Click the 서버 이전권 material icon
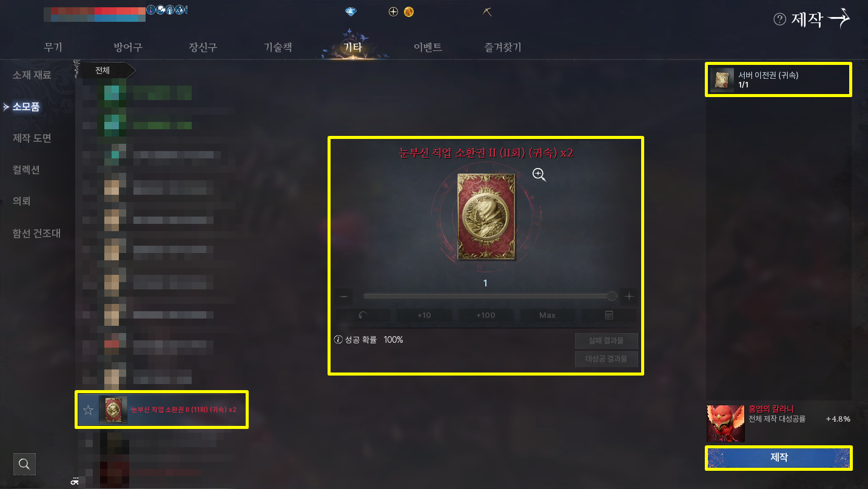The height and width of the screenshot is (489, 868). [722, 80]
